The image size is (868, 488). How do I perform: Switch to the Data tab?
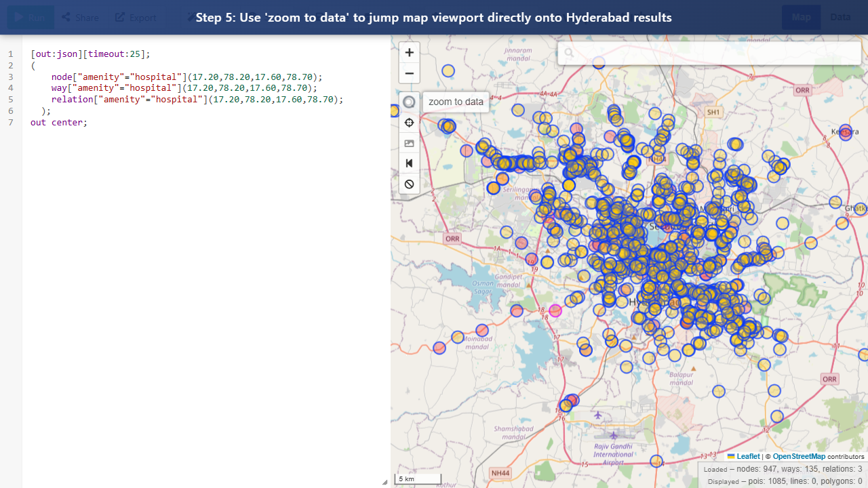(840, 17)
